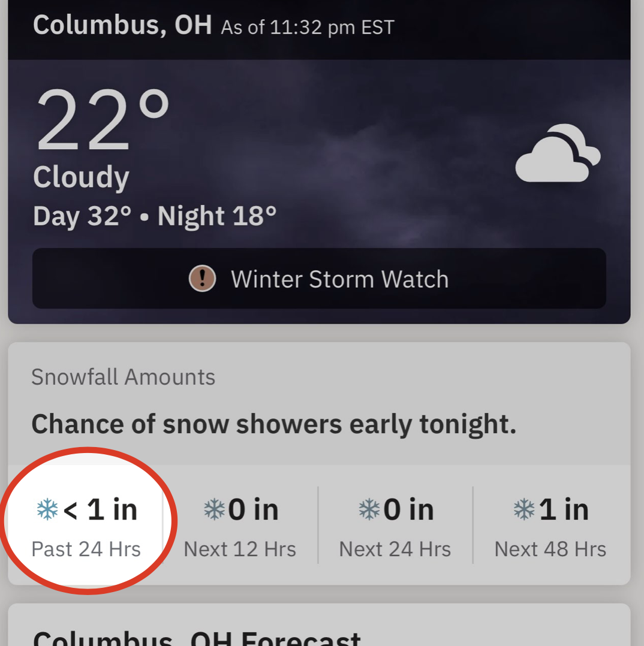Screen dimensions: 644x646
Task: Click the 22° current temperature
Action: (102, 122)
